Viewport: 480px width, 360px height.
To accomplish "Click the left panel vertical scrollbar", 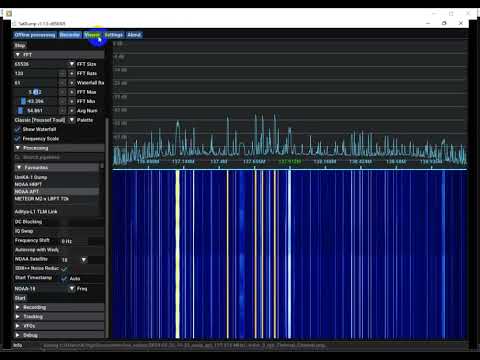I will pos(107,227).
